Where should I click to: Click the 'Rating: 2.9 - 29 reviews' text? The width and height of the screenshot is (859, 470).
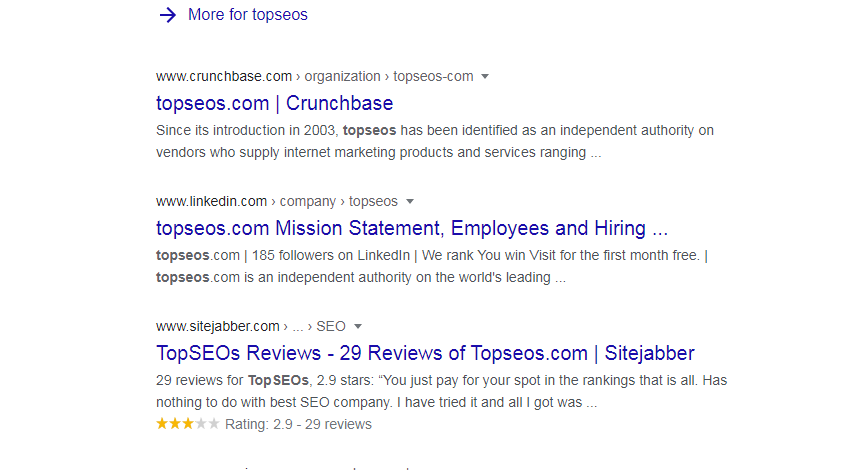pyautogui.click(x=298, y=424)
